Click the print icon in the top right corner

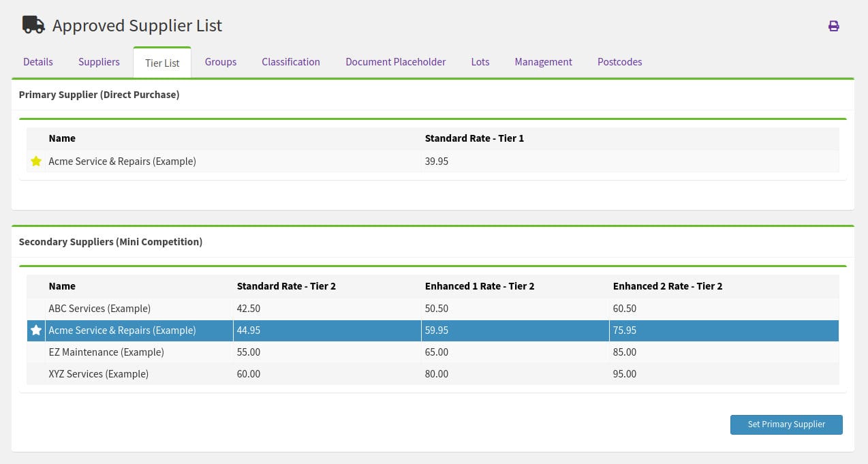click(833, 25)
